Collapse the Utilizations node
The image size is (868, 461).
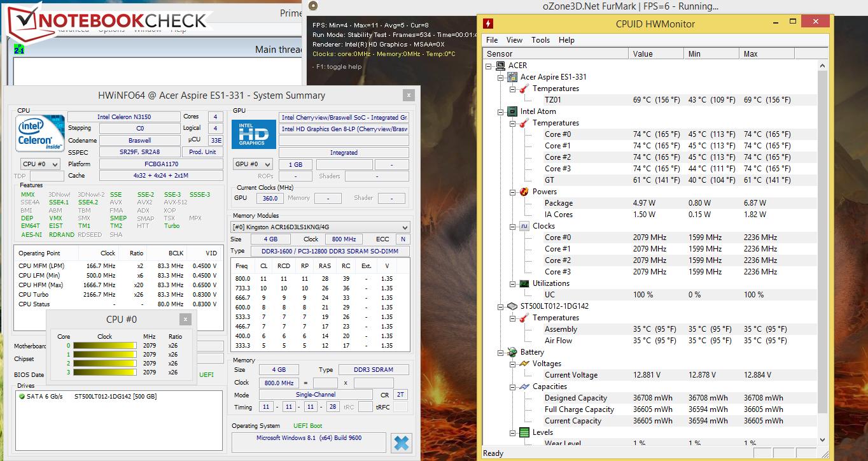(x=512, y=283)
